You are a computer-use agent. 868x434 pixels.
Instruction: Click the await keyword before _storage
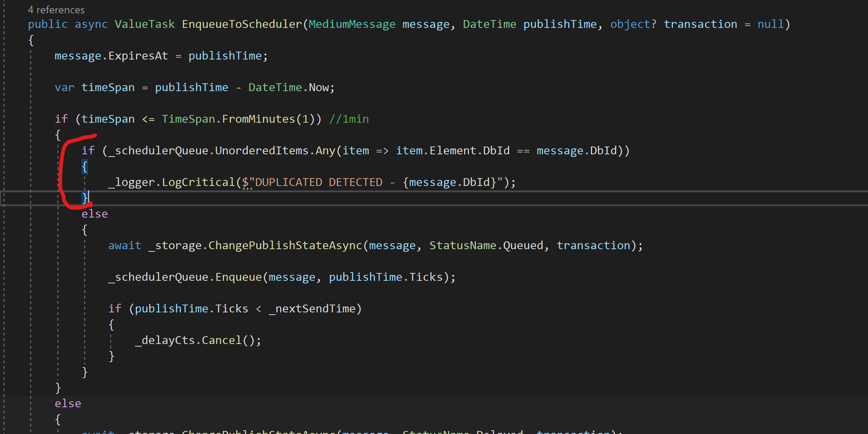tap(125, 245)
